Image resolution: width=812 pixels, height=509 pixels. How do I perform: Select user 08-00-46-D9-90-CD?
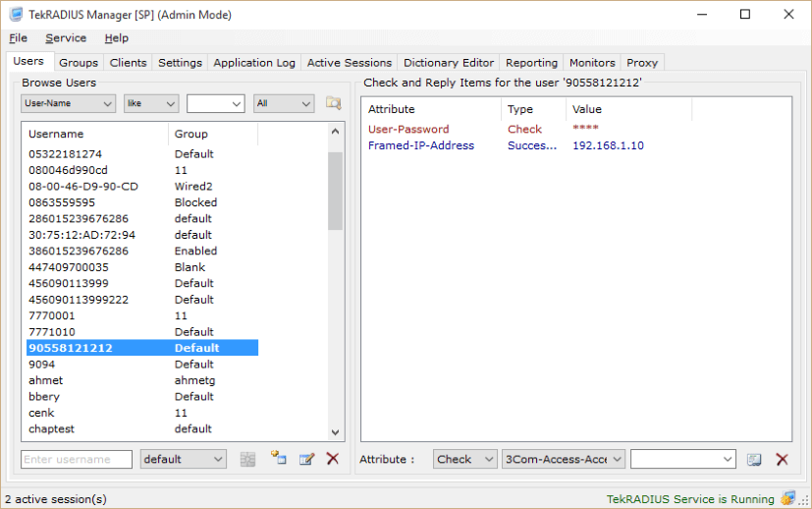pyautogui.click(x=142, y=186)
